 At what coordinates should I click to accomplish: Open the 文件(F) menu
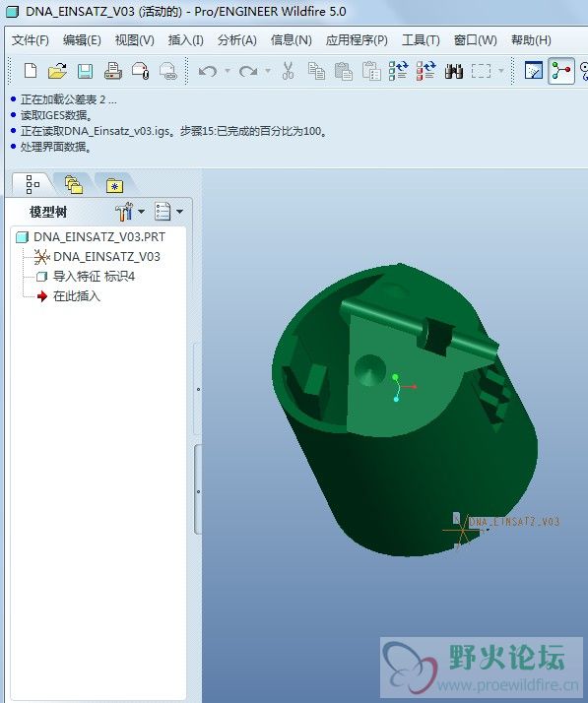[x=31, y=40]
